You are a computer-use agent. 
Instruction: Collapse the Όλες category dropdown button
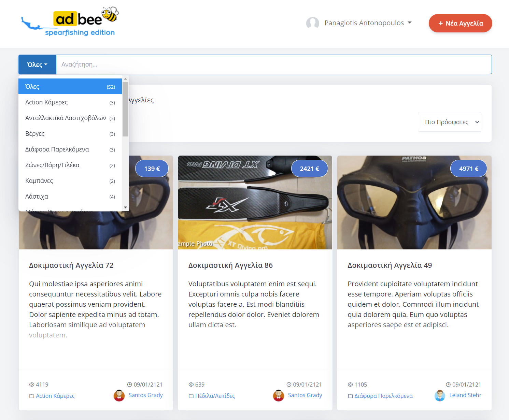pos(37,64)
